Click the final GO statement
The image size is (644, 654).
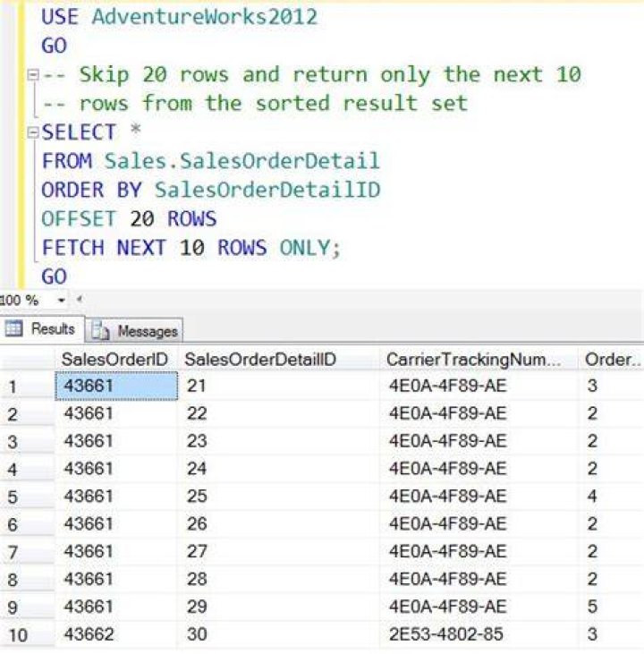point(55,276)
